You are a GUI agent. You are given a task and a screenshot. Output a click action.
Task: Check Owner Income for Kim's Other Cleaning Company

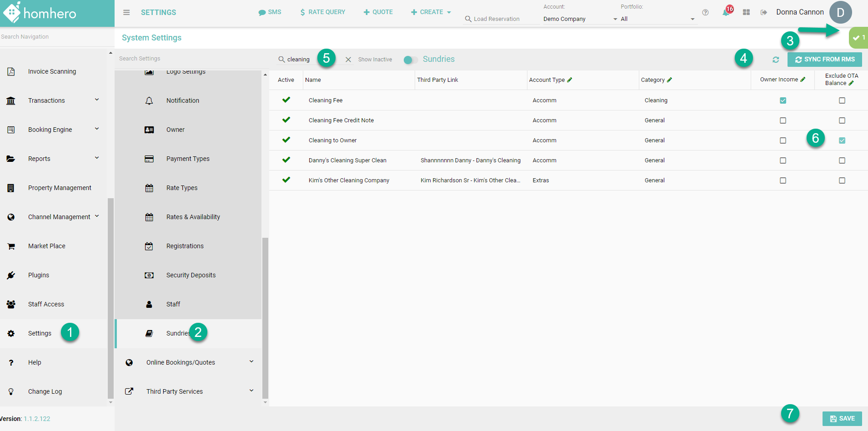click(783, 180)
